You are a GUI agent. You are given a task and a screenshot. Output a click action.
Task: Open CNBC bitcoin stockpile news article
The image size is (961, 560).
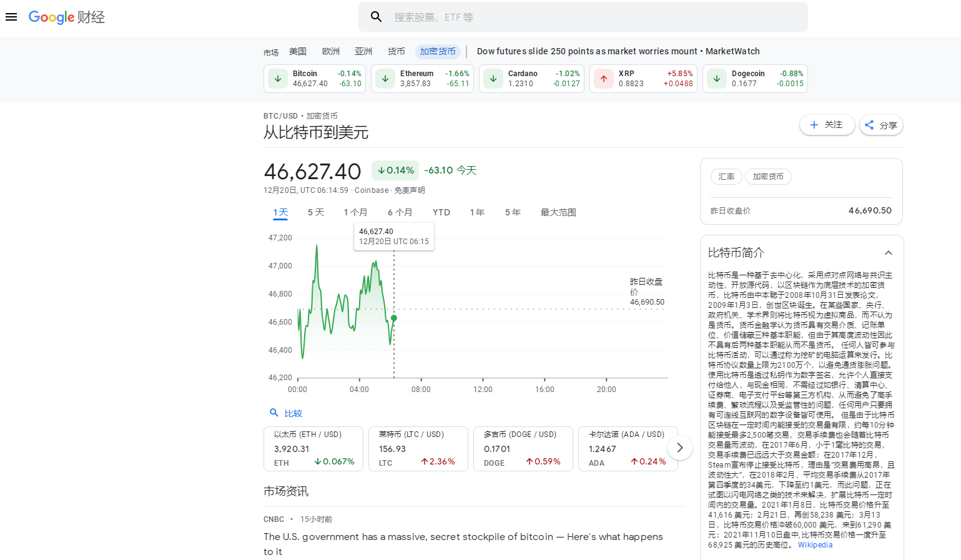(463, 544)
